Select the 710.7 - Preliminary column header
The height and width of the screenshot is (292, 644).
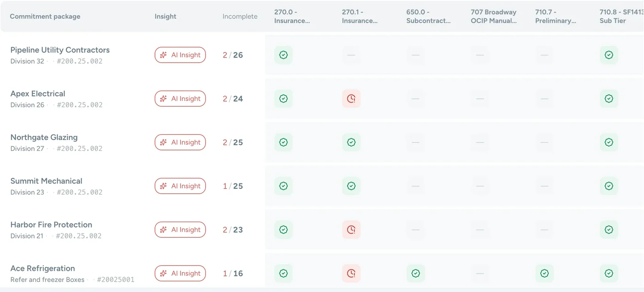[556, 17]
